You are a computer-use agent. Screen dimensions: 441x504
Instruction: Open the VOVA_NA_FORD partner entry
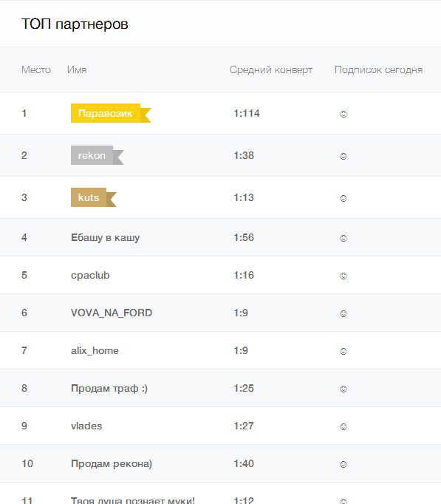(112, 313)
